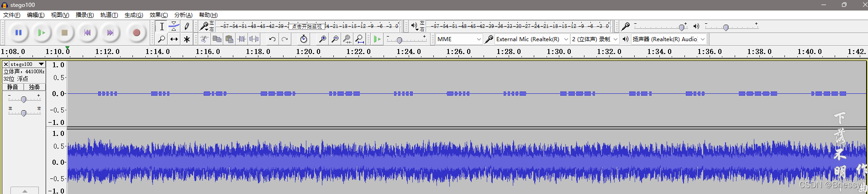Adjust the track gain slider

[24, 99]
